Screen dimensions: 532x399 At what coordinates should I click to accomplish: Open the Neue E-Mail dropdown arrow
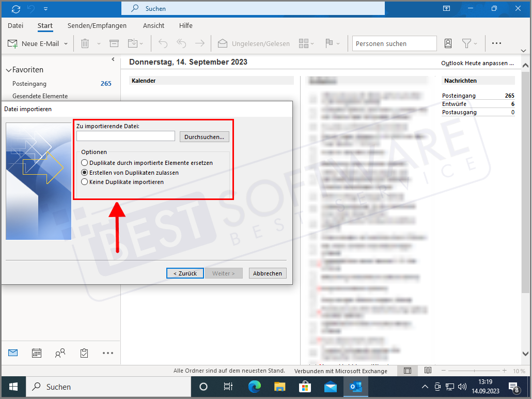pos(66,43)
